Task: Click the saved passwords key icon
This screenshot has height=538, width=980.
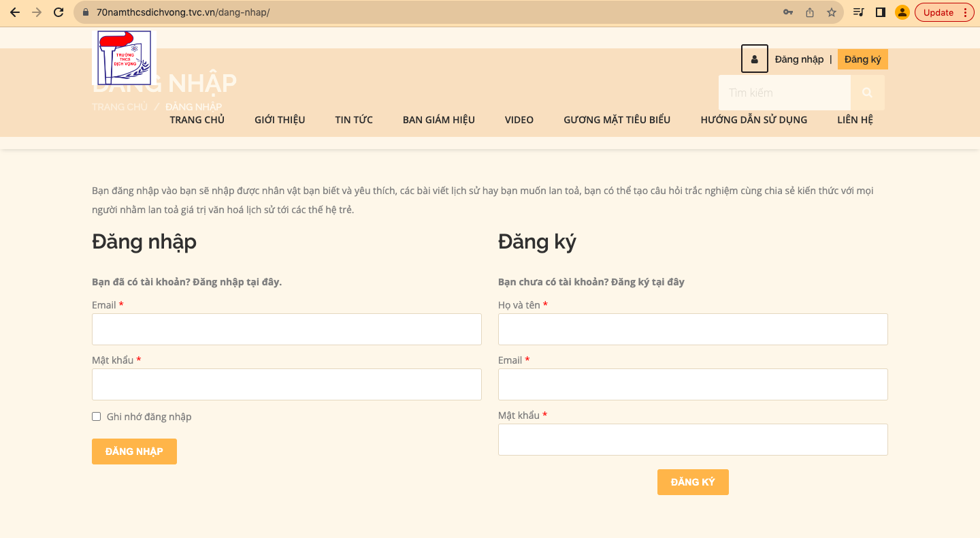Action: (788, 12)
